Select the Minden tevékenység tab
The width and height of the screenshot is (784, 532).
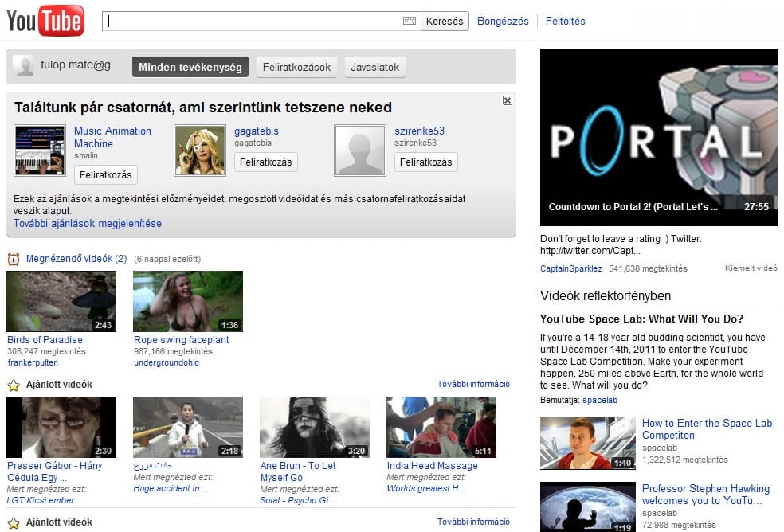[x=190, y=67]
